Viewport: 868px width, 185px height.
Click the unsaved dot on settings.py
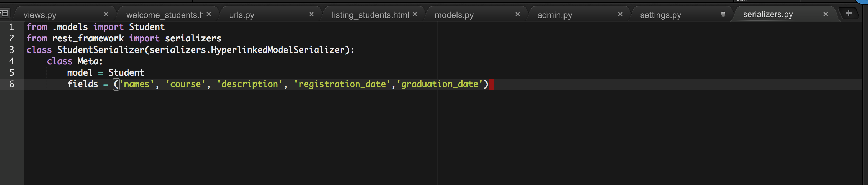point(723,14)
